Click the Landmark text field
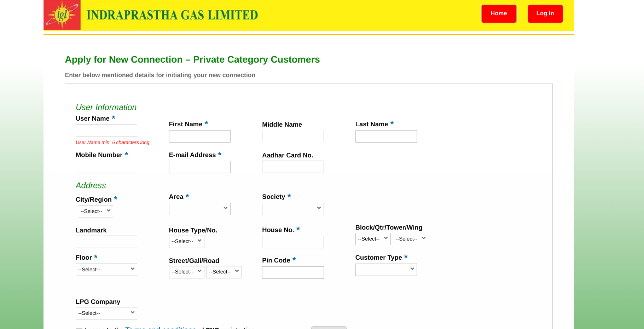The height and width of the screenshot is (329, 644). pos(106,242)
